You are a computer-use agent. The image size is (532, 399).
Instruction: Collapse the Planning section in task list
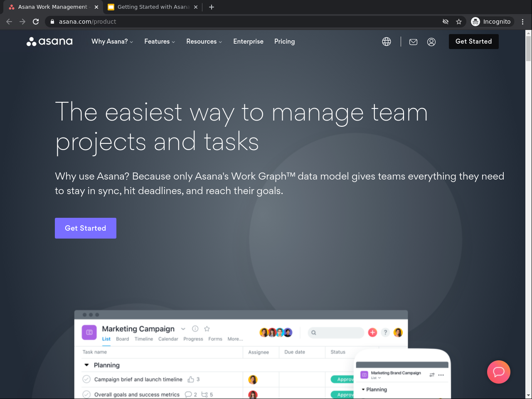tap(86, 365)
